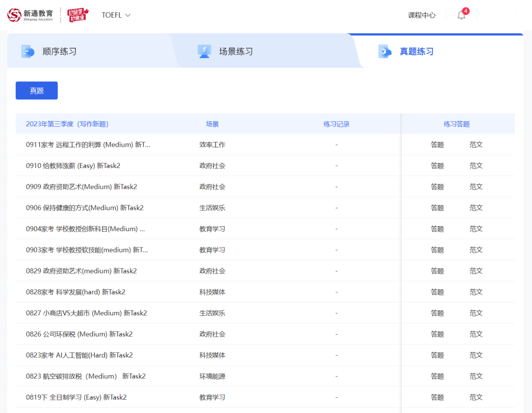Image resolution: width=532 pixels, height=413 pixels.
Task: Select row title 0903家考 学校教授软技能
Action: [87, 250]
